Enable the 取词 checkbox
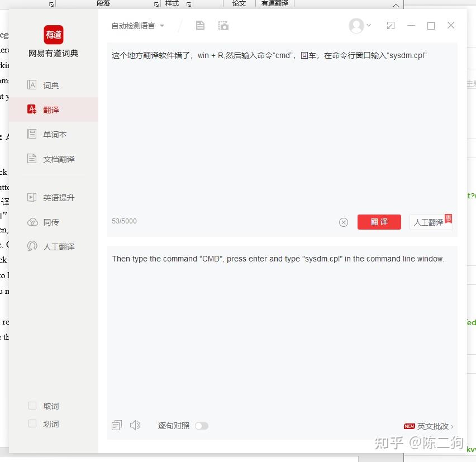Image resolution: width=476 pixels, height=462 pixels. (32, 406)
